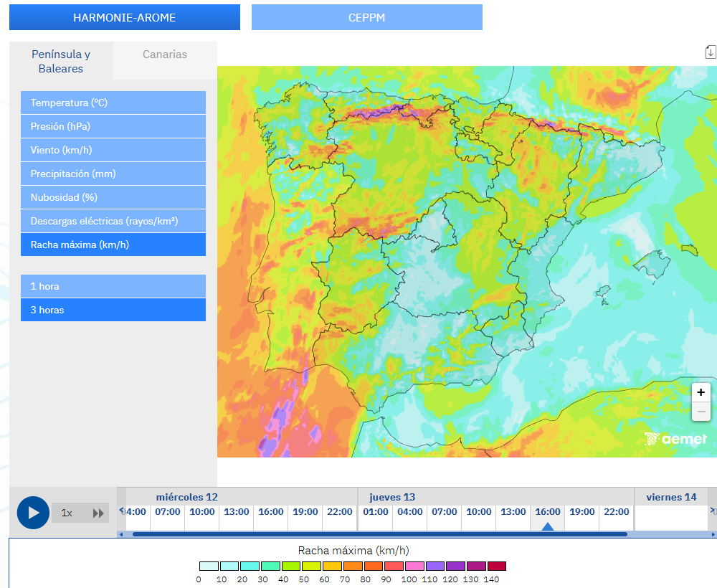Select the 3 horas interval option

[113, 310]
